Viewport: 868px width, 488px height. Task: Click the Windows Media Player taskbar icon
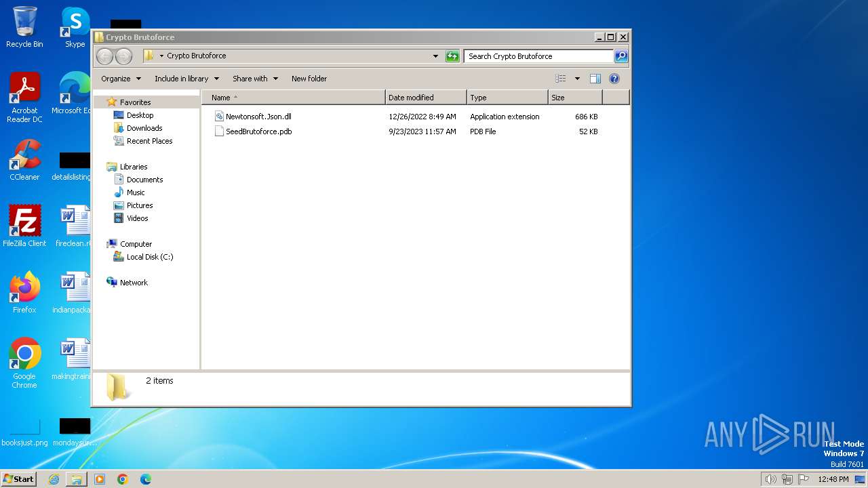(100, 479)
